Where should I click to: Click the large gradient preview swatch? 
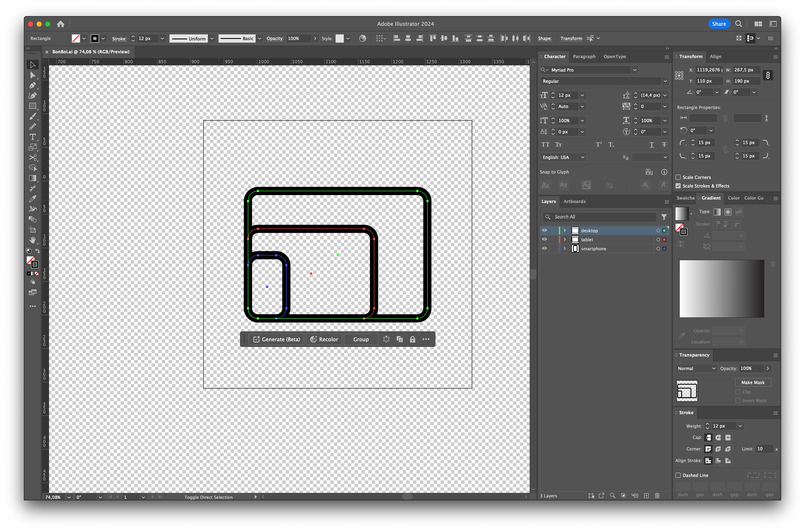pyautogui.click(x=722, y=289)
